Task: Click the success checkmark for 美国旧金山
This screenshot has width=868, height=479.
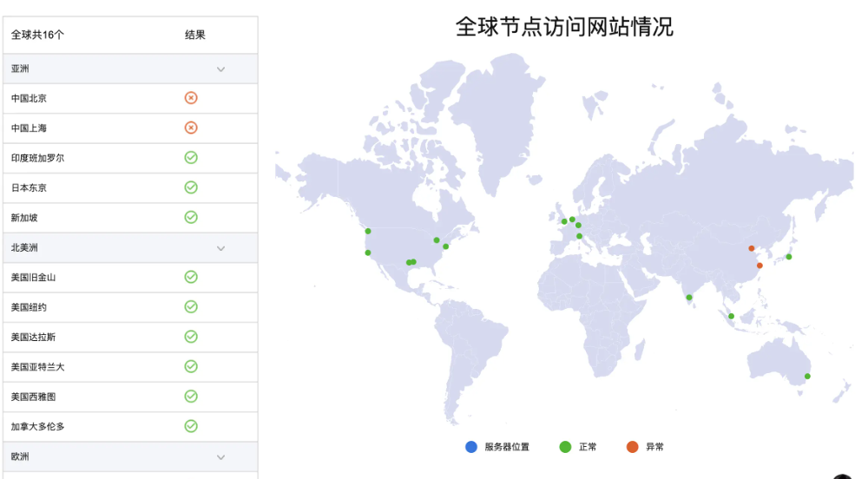Action: [x=191, y=277]
